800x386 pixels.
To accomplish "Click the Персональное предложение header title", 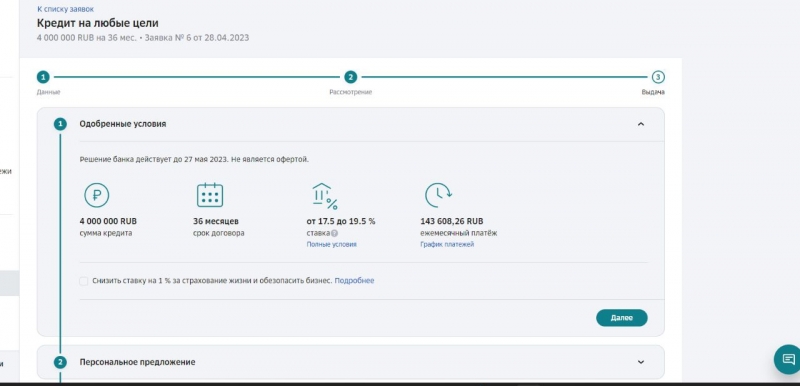I will pos(137,362).
